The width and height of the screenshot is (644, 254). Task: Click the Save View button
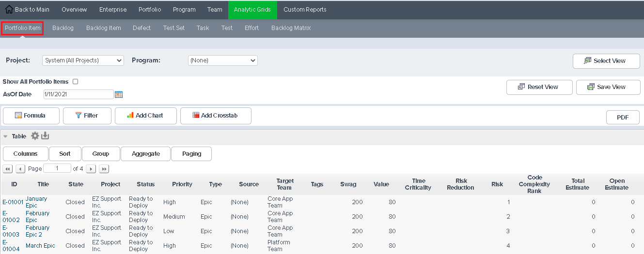click(x=608, y=87)
